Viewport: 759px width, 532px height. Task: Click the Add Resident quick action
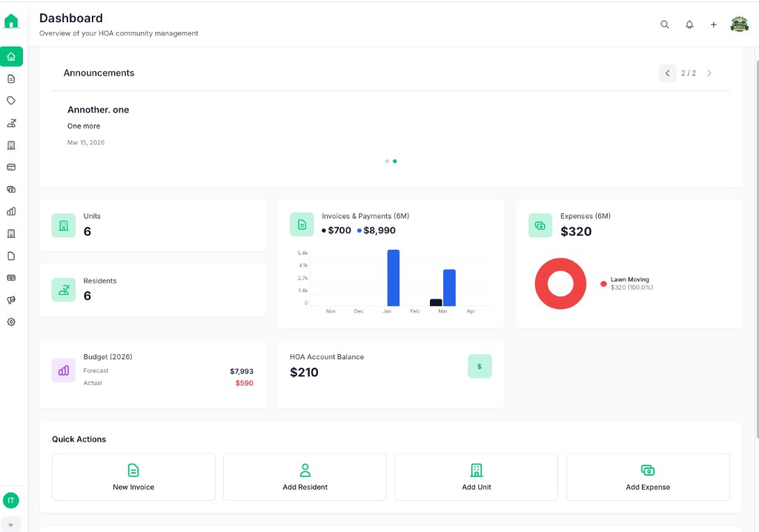tap(305, 476)
